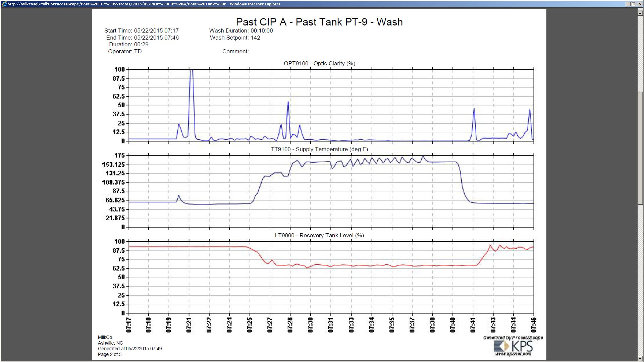Maximize the Internet Explorer window
644x362 pixels.
(x=633, y=4)
